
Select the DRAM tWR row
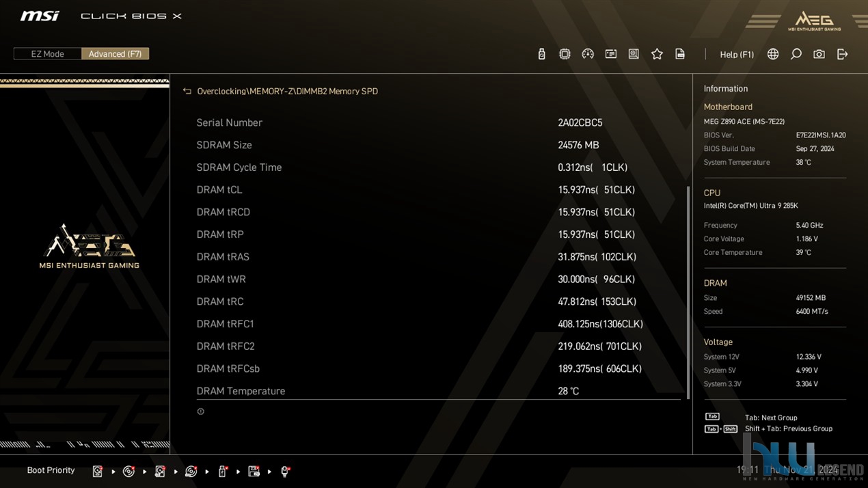pos(438,279)
